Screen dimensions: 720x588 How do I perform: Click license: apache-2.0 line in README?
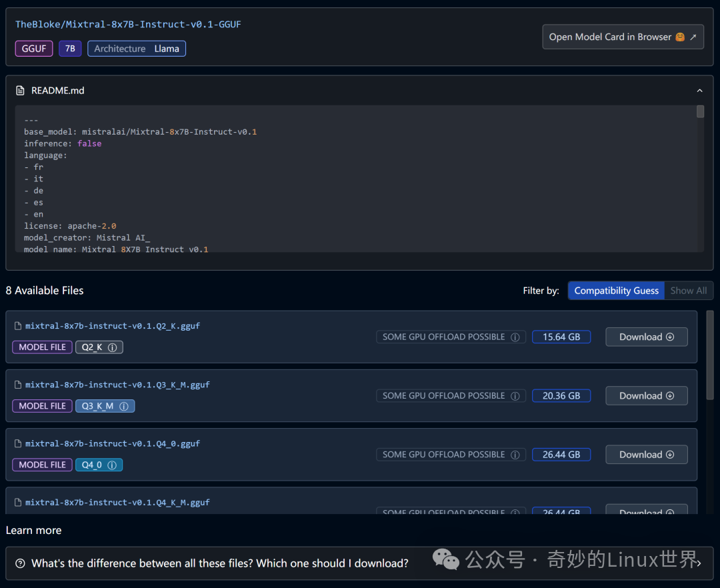click(70, 226)
